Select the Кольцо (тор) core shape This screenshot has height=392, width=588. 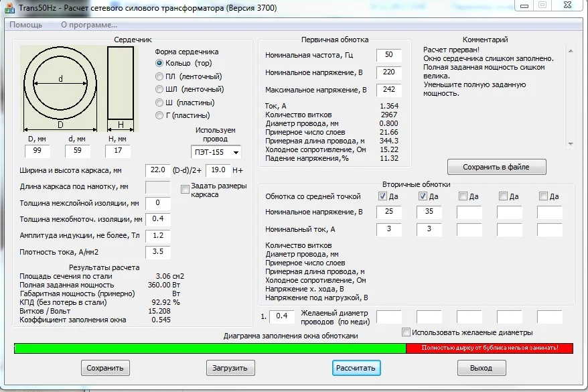point(159,63)
